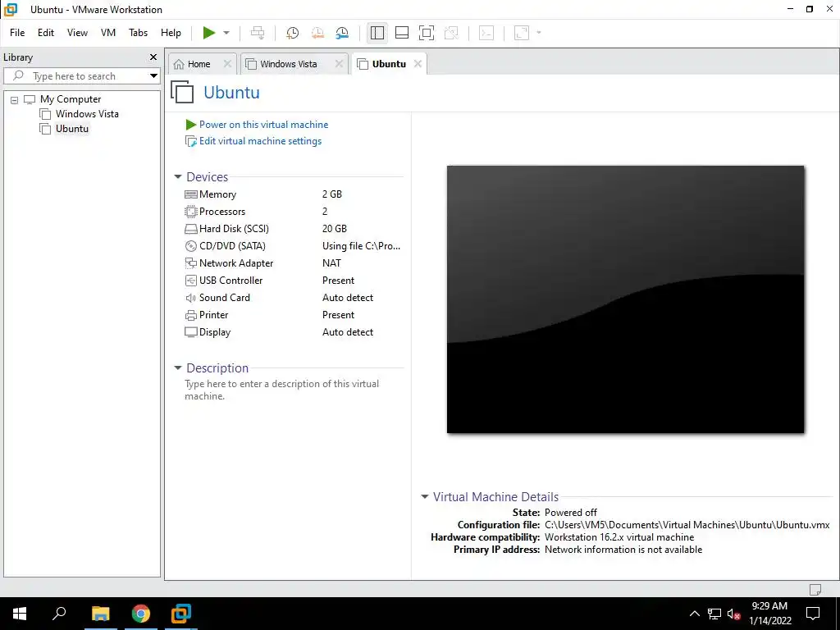Screen dimensions: 840x630
Task: Collapse the Description section
Action: 178,368
